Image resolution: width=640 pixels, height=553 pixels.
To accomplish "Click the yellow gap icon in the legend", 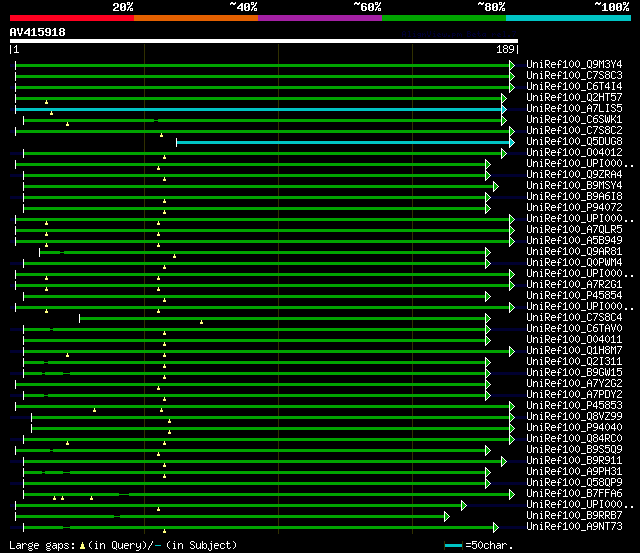I will (x=82, y=545).
